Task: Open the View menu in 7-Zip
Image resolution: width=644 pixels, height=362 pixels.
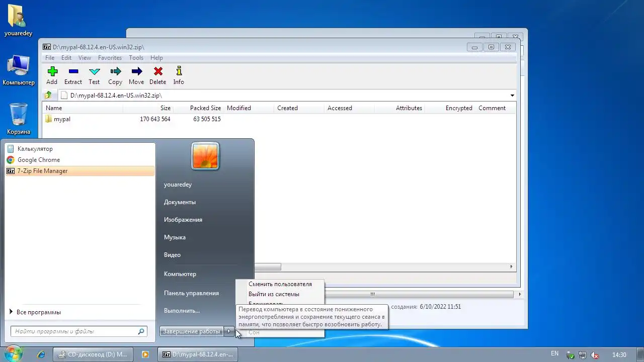Action: tap(85, 58)
